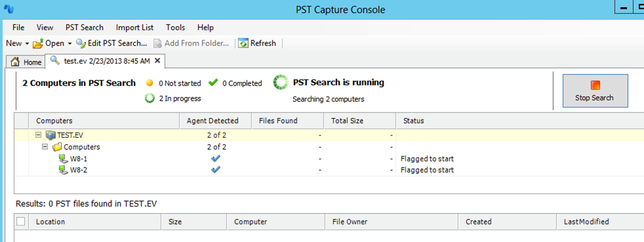Click the agent detected checkmark for W8-2
Viewport: 644px width, 242px height.
click(x=215, y=170)
